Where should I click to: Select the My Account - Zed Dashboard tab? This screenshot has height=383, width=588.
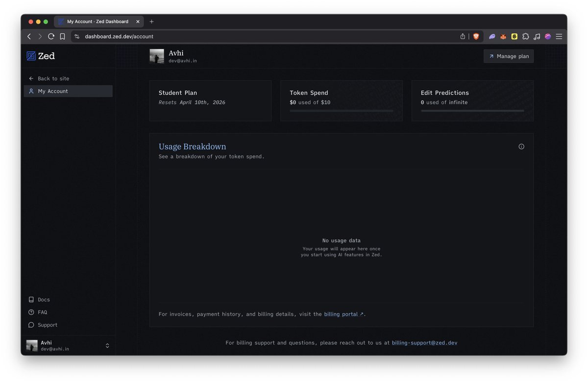click(99, 22)
